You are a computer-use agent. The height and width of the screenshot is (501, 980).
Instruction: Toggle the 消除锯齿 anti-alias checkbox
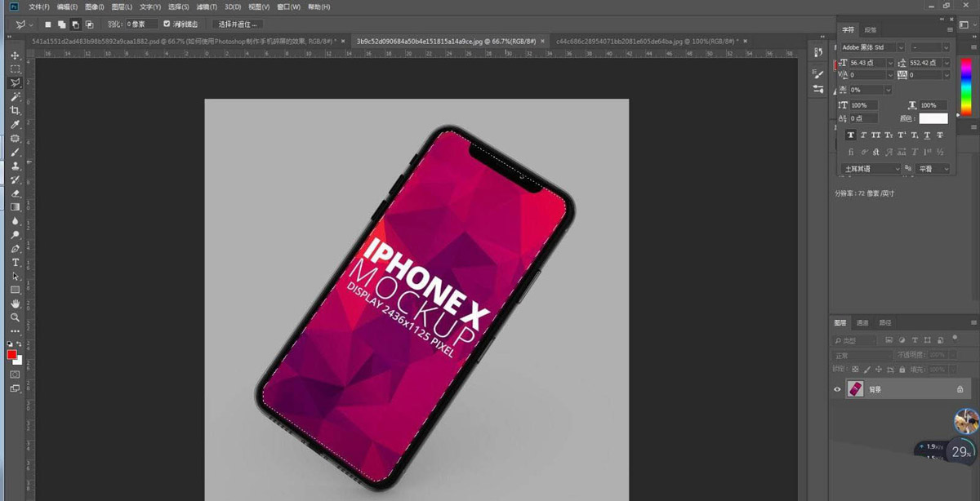click(167, 24)
